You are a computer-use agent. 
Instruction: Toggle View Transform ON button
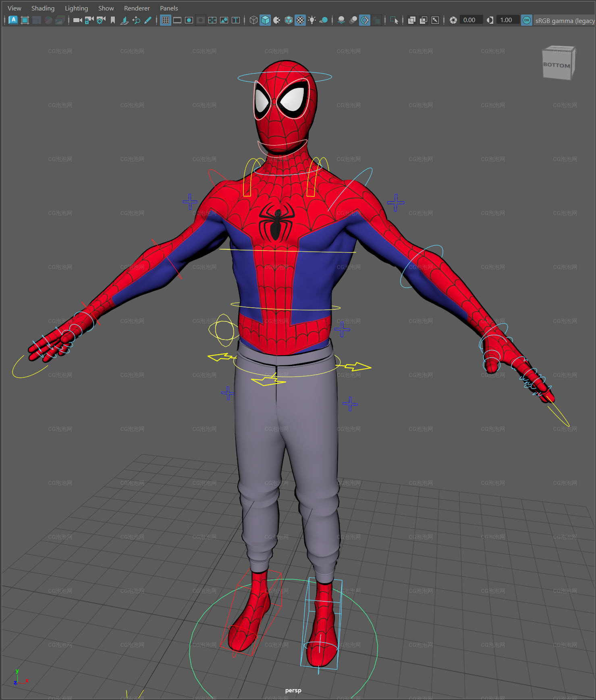(x=526, y=20)
